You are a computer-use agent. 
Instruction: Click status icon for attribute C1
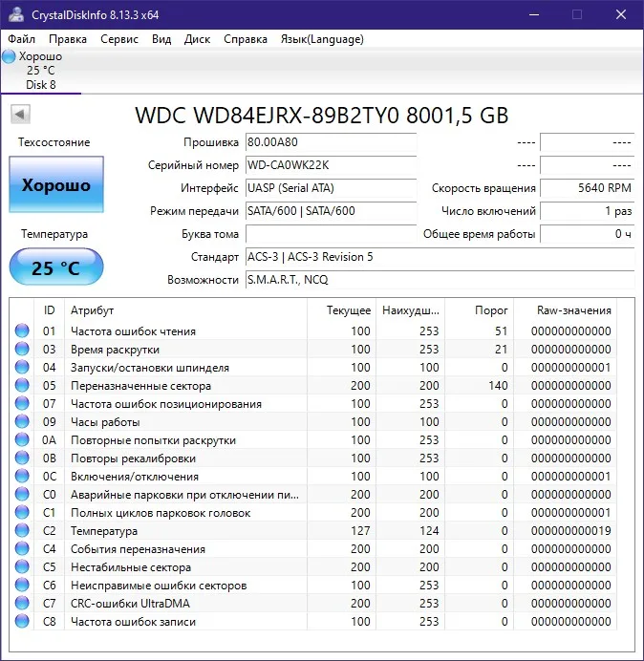point(22,512)
